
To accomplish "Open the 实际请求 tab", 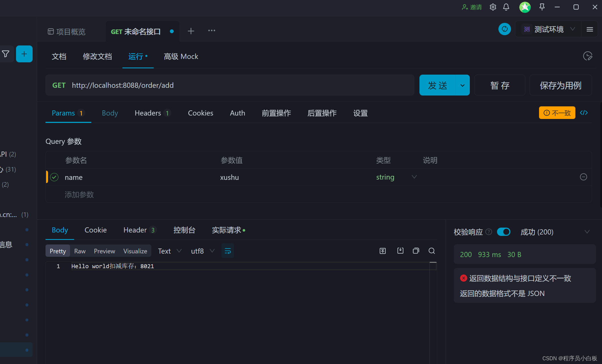I will point(229,230).
